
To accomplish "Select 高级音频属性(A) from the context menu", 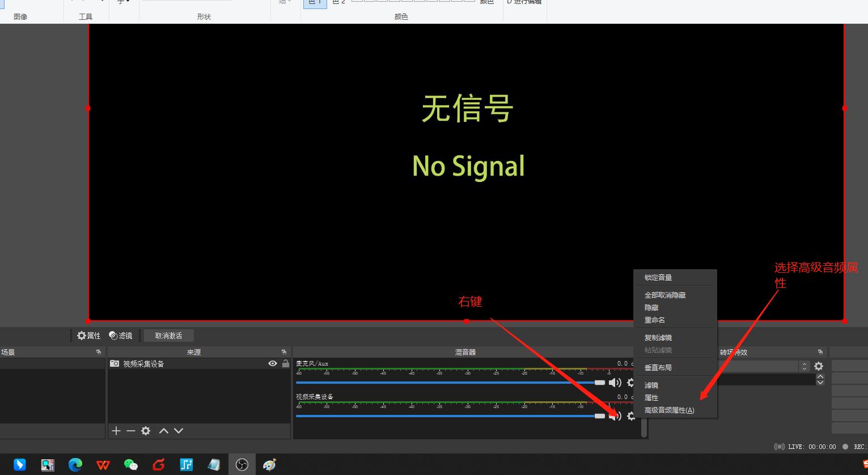I will pyautogui.click(x=670, y=410).
